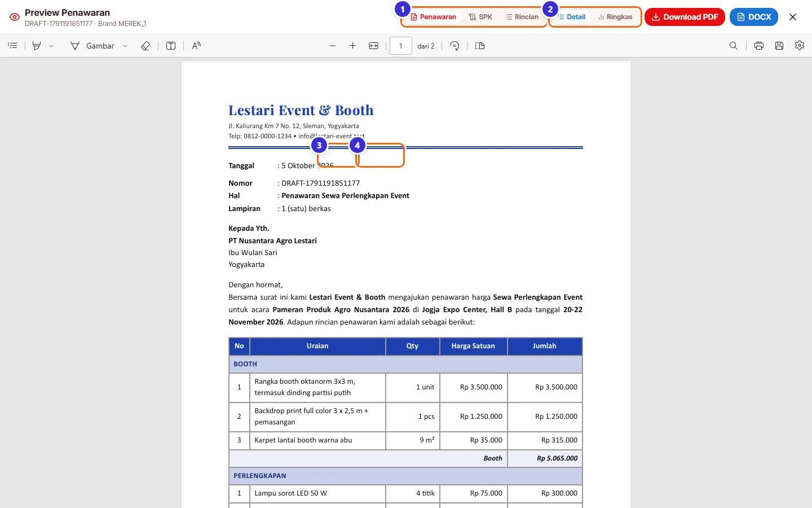Screen dimensions: 812x508
Task: Open search in document
Action: [x=734, y=46]
